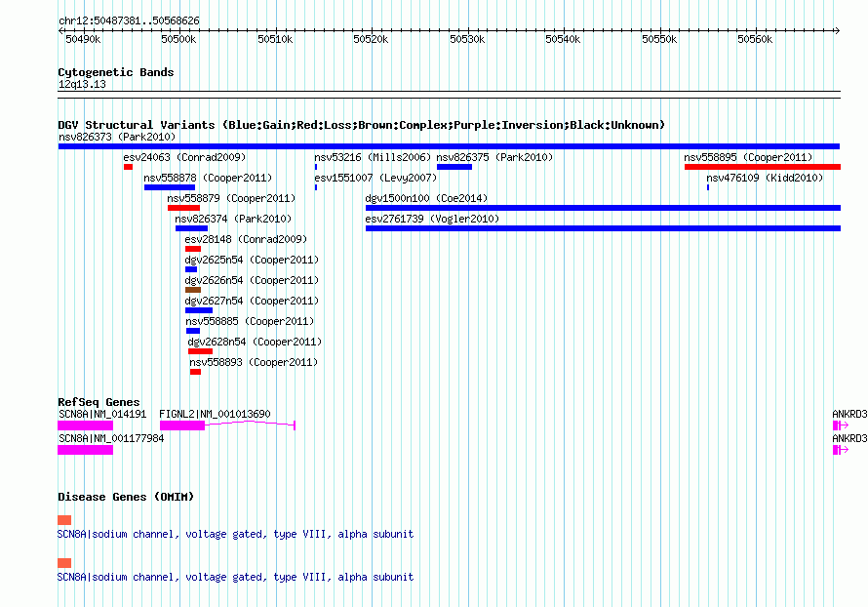Open nsv826374 (Park2010) variant label
Viewport: 868px width, 607px height.
(x=233, y=219)
